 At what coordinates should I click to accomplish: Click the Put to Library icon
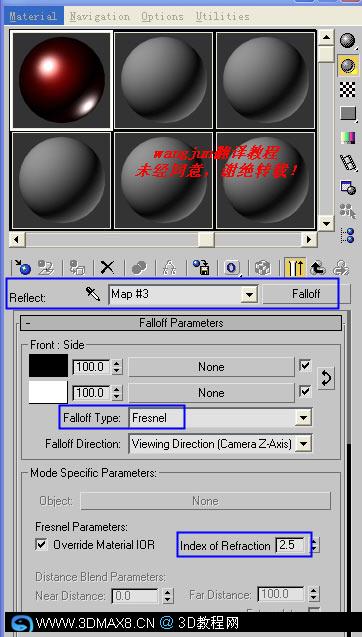[201, 268]
